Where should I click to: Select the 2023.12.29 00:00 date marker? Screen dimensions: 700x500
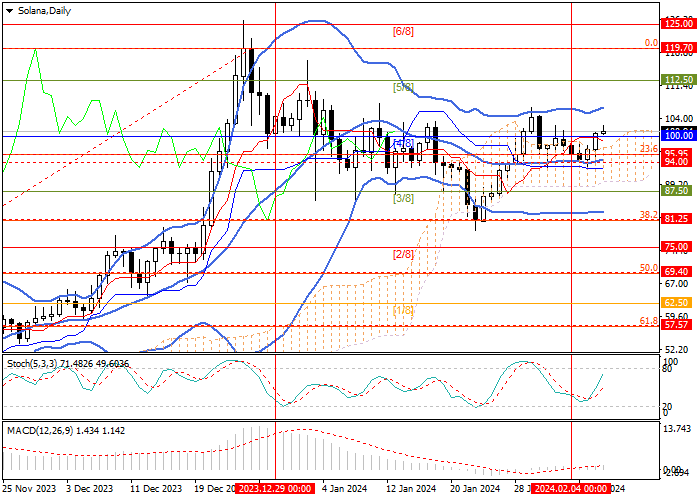(x=275, y=488)
